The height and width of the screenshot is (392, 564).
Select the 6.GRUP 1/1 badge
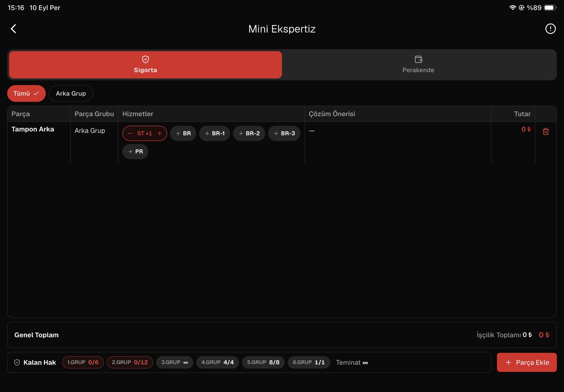(309, 362)
